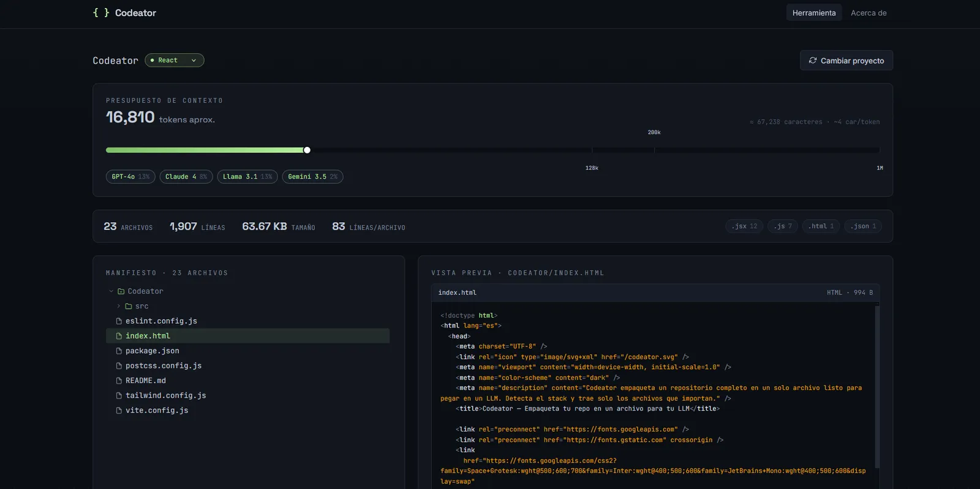Click the package.json file icon
Viewport: 980px width, 489px height.
(x=119, y=351)
